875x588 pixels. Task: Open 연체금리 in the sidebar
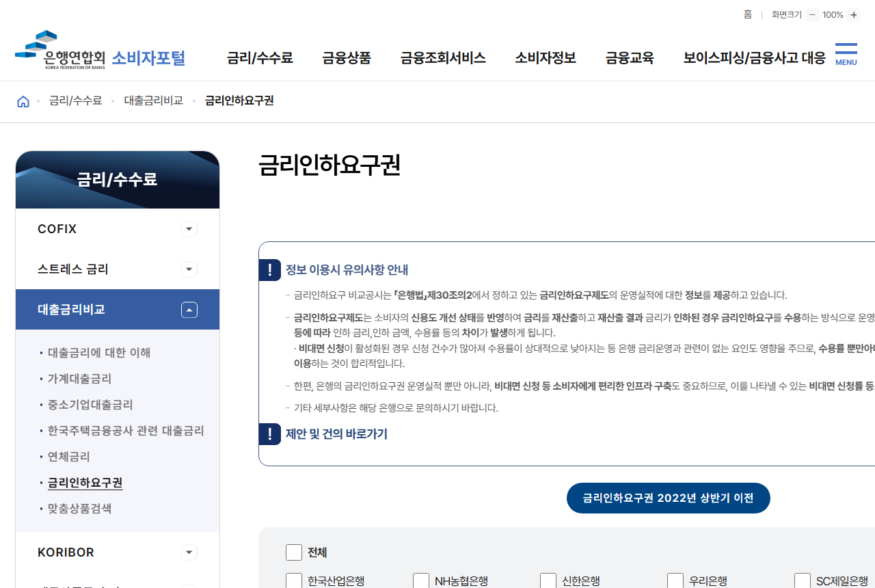click(x=69, y=457)
